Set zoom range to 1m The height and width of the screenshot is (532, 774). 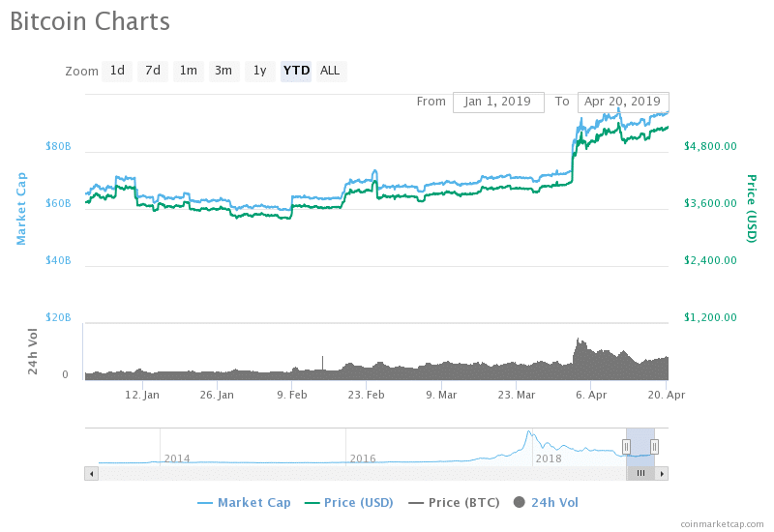(x=188, y=71)
